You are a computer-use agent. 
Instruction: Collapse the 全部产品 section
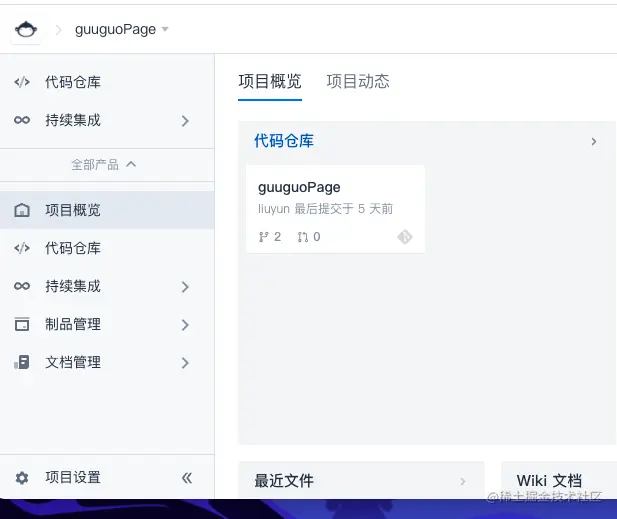coord(103,164)
